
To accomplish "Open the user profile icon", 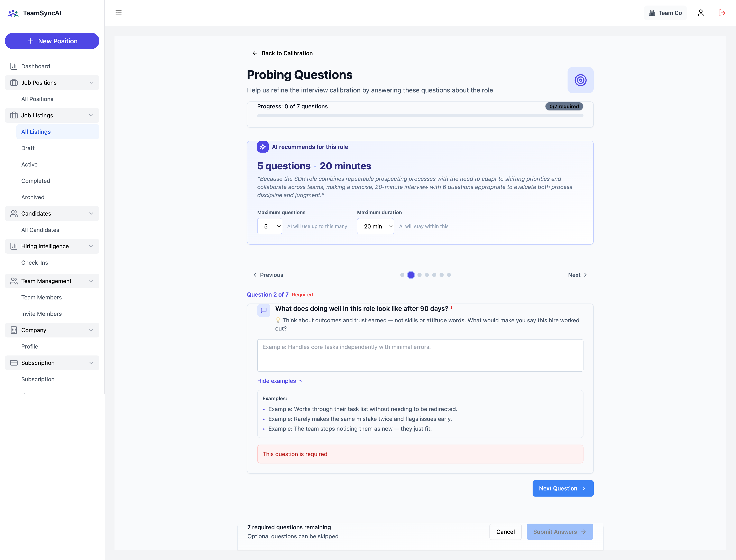I will pyautogui.click(x=700, y=13).
